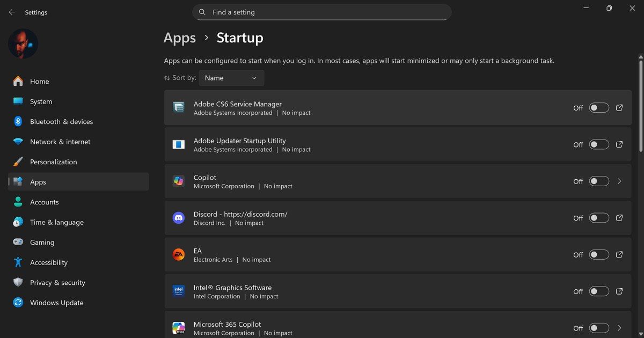The height and width of the screenshot is (338, 644).
Task: Navigate to Apps breadcrumb link
Action: [180, 38]
